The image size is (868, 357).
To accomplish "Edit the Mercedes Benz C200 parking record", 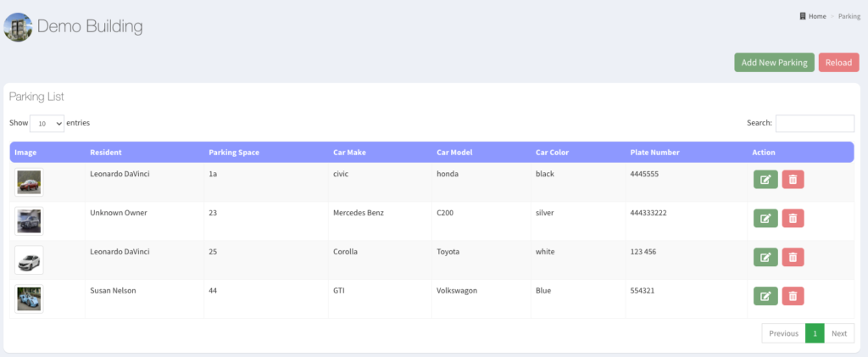I will pyautogui.click(x=765, y=218).
